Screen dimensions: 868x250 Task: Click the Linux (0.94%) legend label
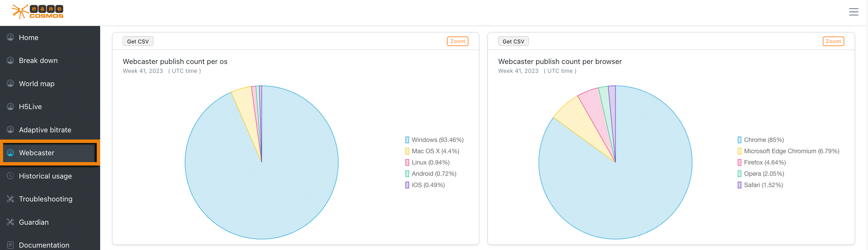(x=431, y=162)
